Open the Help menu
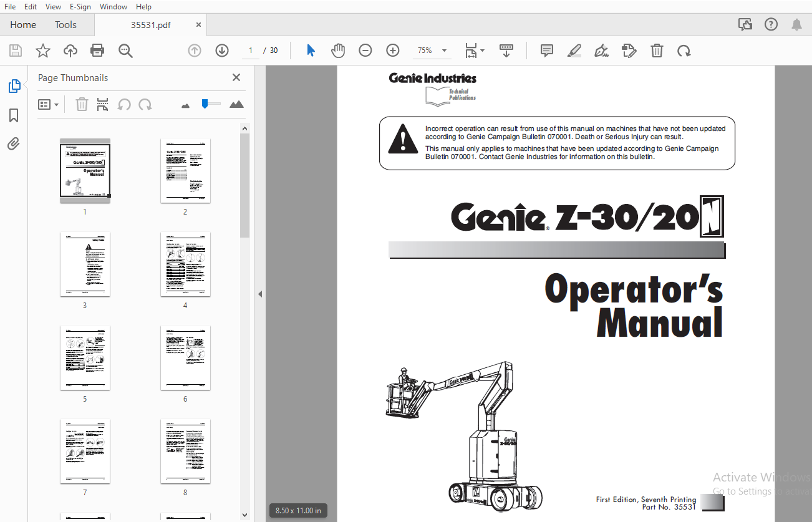The height and width of the screenshot is (522, 812). [x=143, y=7]
